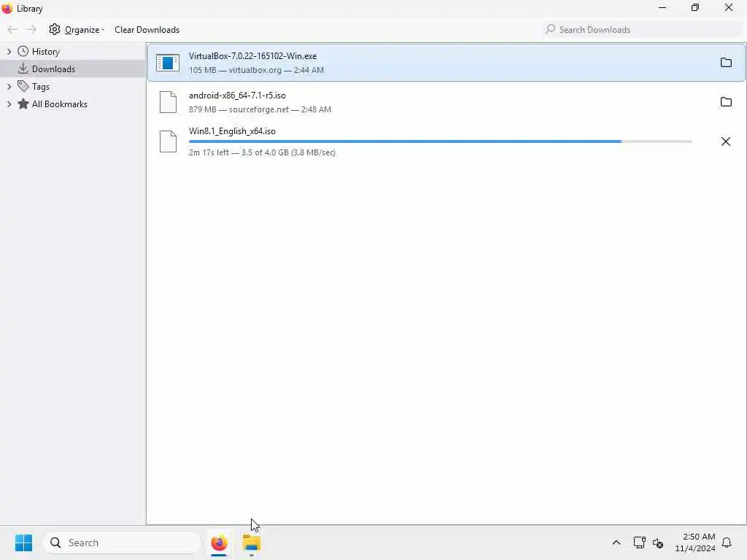Select Tags in the sidebar
The image size is (747, 560).
[41, 87]
